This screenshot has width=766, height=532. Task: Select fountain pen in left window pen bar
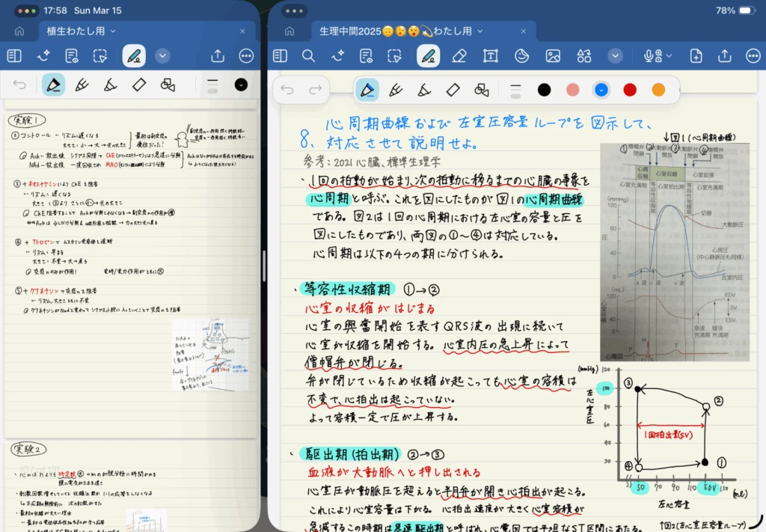tap(53, 85)
